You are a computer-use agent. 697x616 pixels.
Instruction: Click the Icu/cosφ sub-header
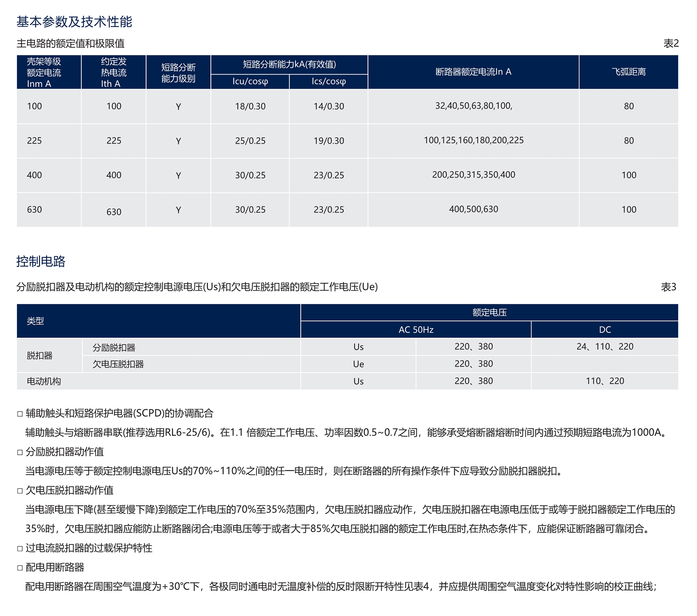[x=250, y=81]
